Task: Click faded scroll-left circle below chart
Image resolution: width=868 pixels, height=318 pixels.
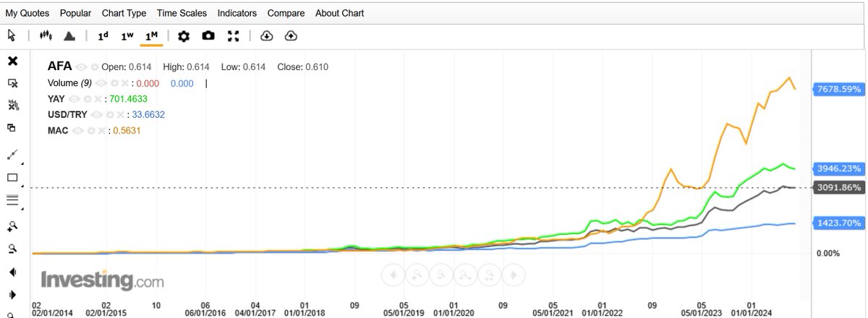Action: point(392,275)
